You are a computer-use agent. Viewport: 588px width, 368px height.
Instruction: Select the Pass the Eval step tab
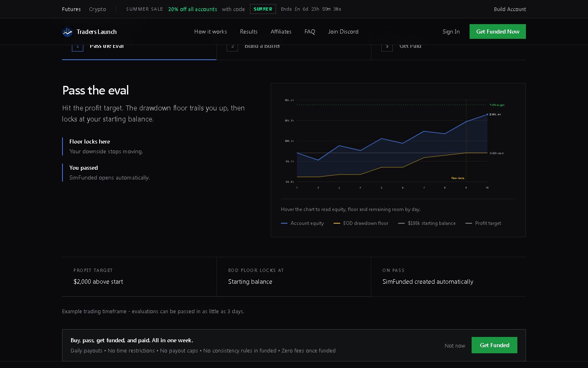click(x=139, y=52)
